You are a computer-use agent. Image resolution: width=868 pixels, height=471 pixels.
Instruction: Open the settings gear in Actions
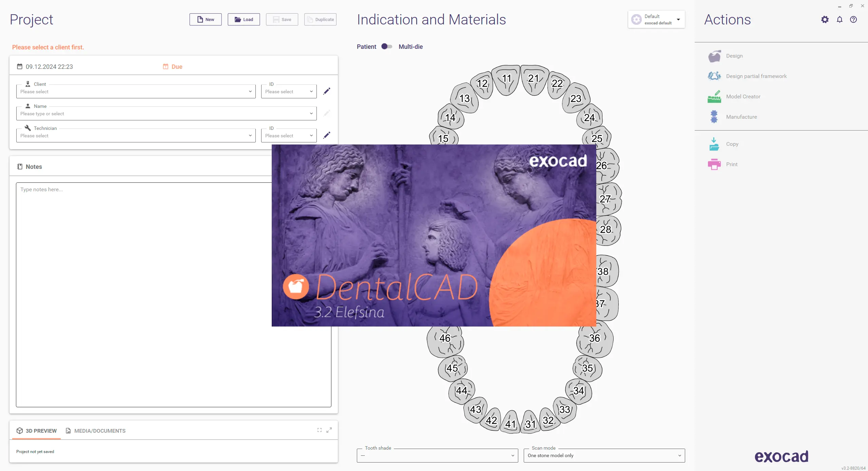coord(825,20)
